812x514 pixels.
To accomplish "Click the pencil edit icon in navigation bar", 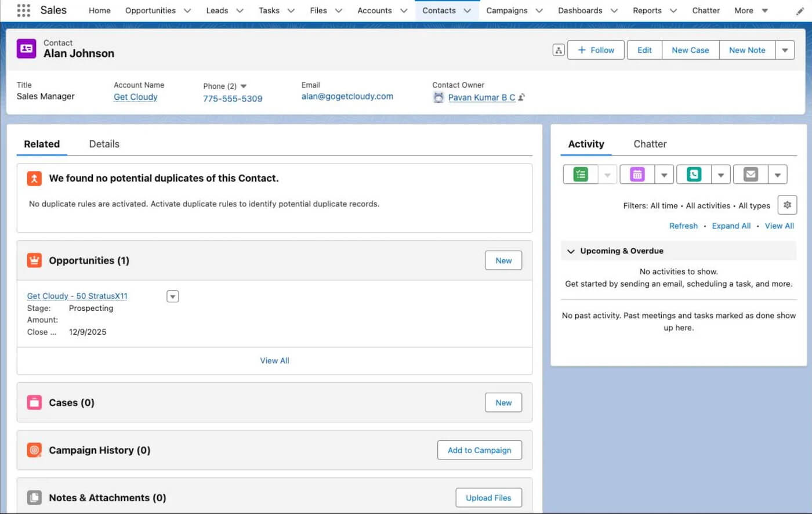I will pyautogui.click(x=800, y=11).
